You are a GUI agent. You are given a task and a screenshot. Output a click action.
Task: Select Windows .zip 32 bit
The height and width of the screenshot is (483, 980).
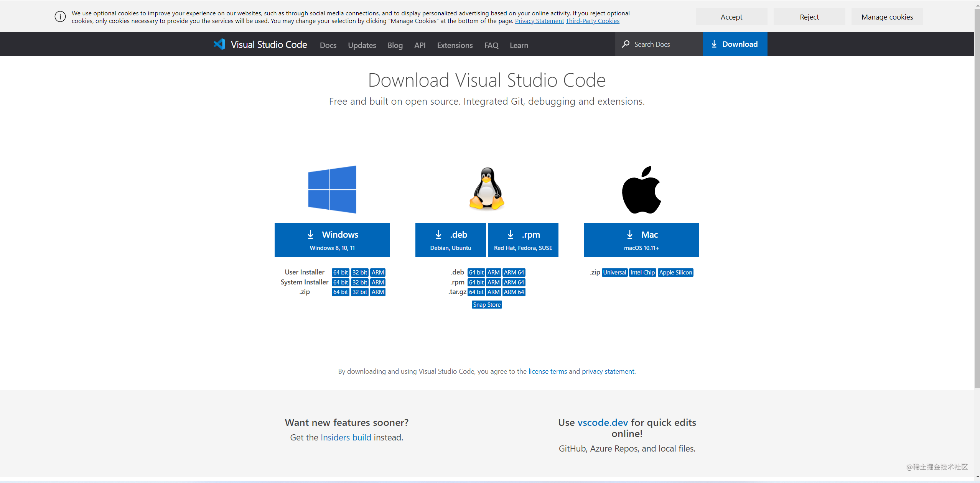click(x=360, y=292)
